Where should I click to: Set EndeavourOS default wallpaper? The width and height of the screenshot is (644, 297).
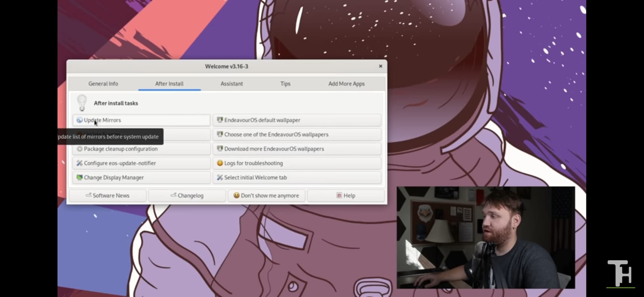(x=297, y=120)
